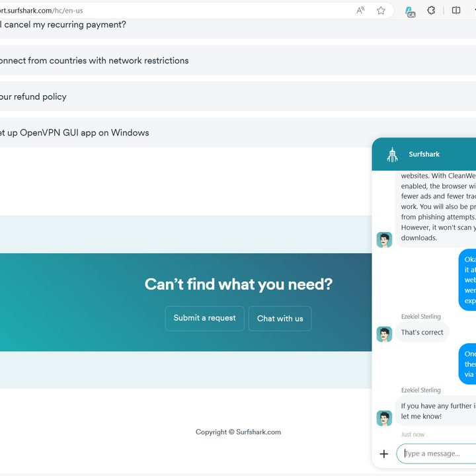Click the "That's correct" chat message
This screenshot has height=476, width=476.
coord(422,333)
